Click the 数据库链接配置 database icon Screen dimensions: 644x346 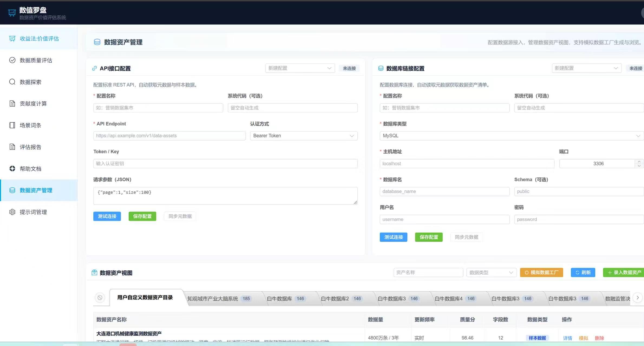point(381,68)
